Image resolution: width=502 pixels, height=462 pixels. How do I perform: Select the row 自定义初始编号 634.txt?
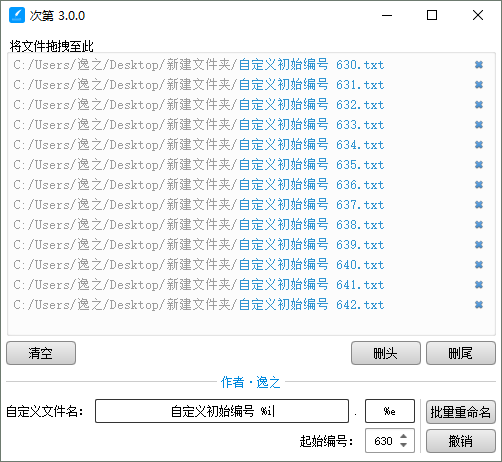click(251, 145)
